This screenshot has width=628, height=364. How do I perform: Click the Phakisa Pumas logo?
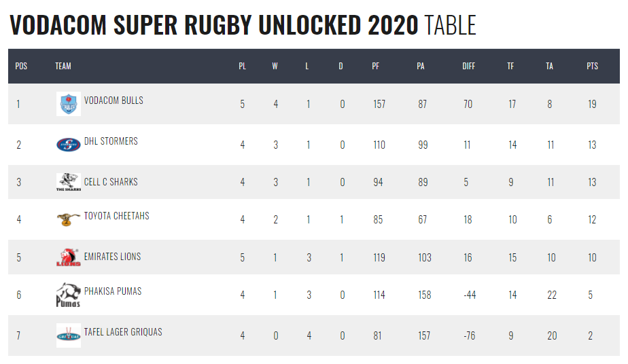tap(68, 295)
